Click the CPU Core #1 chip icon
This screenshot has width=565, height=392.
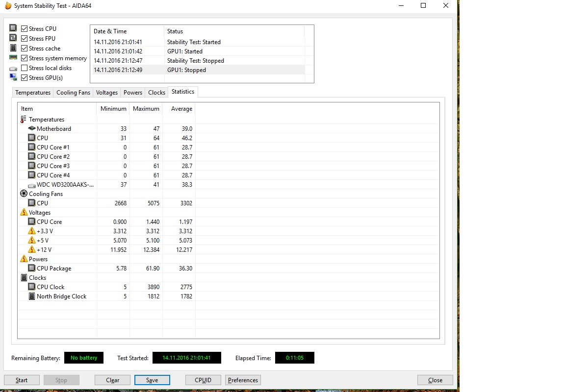click(x=32, y=147)
